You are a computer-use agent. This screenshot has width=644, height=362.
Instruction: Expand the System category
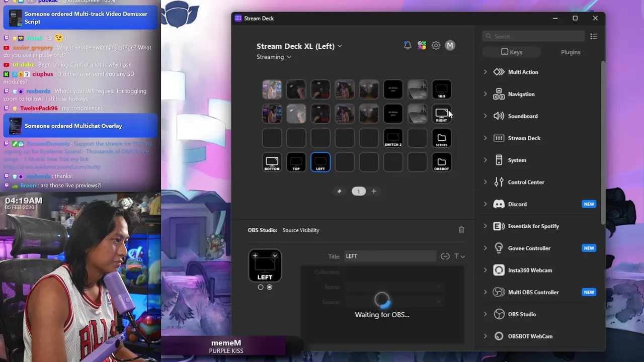click(485, 160)
